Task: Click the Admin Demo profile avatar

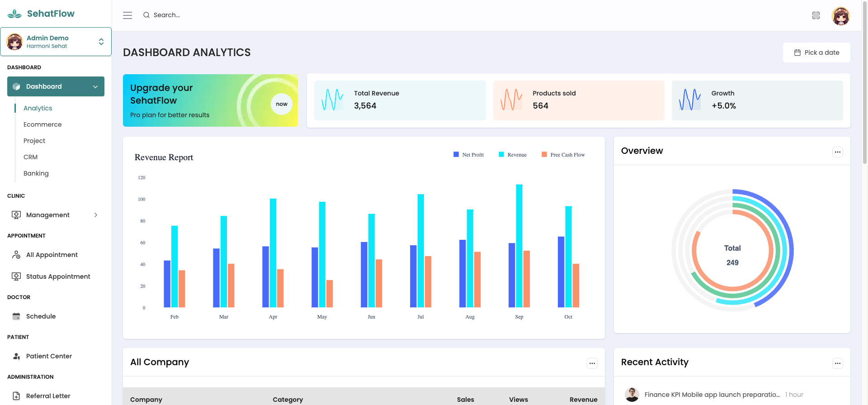Action: pos(15,42)
